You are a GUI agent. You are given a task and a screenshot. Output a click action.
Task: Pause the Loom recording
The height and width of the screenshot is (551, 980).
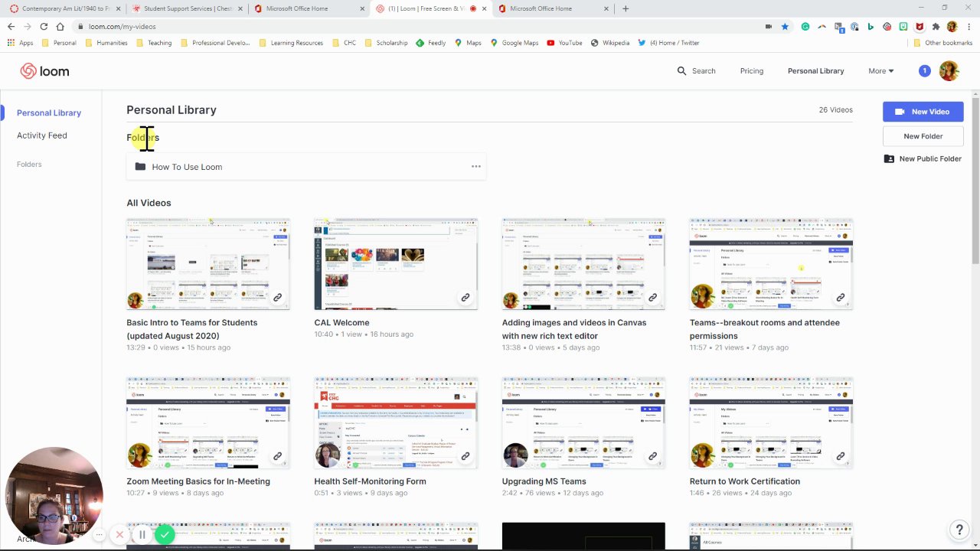(x=142, y=535)
